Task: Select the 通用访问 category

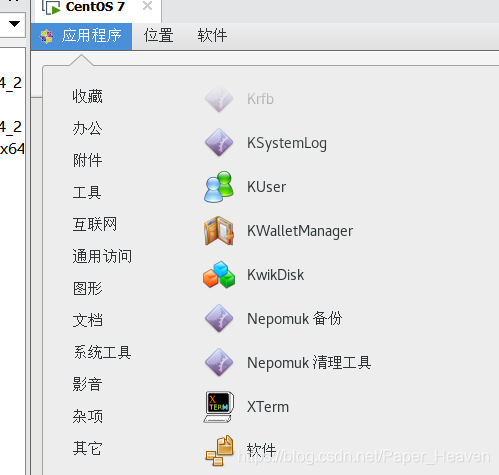Action: click(x=102, y=256)
